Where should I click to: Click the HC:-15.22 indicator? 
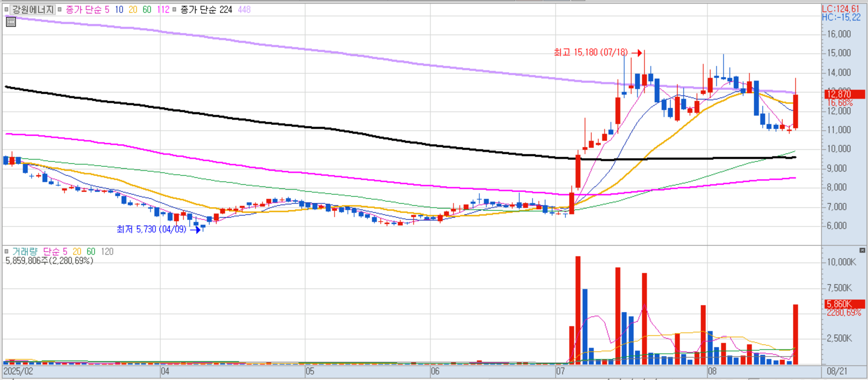point(841,18)
